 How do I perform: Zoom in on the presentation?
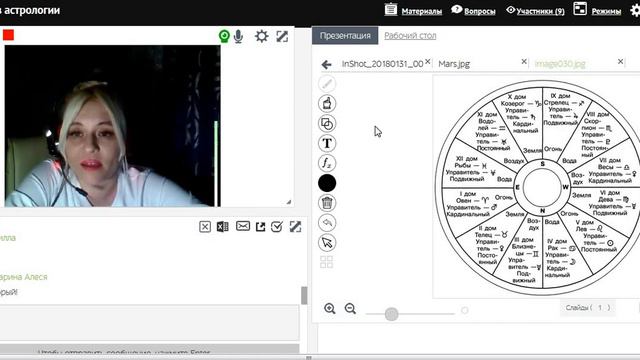pyautogui.click(x=330, y=309)
